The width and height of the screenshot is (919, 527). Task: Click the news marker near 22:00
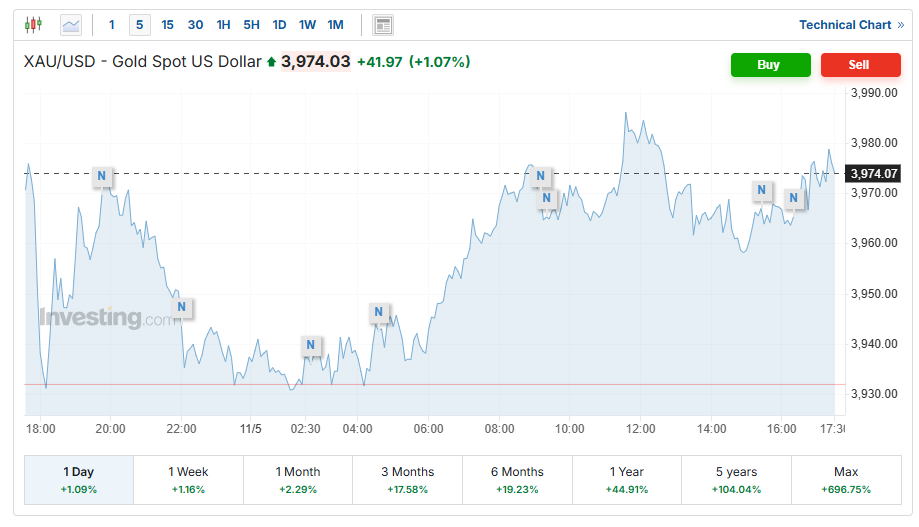point(181,307)
